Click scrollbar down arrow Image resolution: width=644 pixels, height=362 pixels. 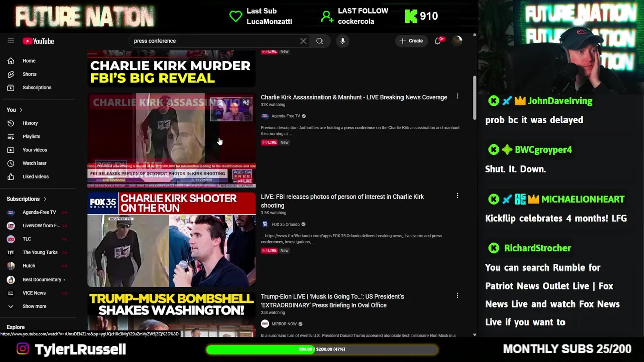(x=474, y=334)
